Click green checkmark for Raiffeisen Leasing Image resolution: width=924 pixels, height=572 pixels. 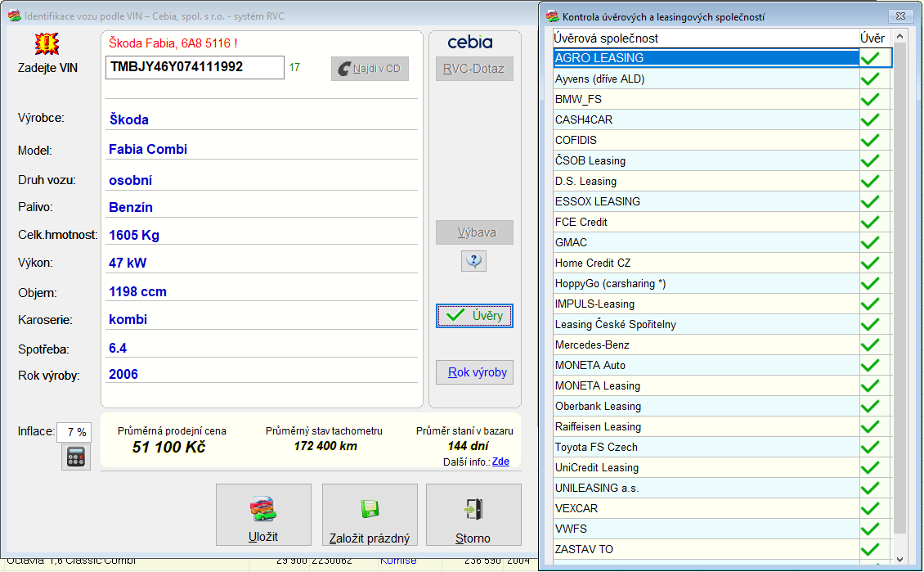point(870,426)
